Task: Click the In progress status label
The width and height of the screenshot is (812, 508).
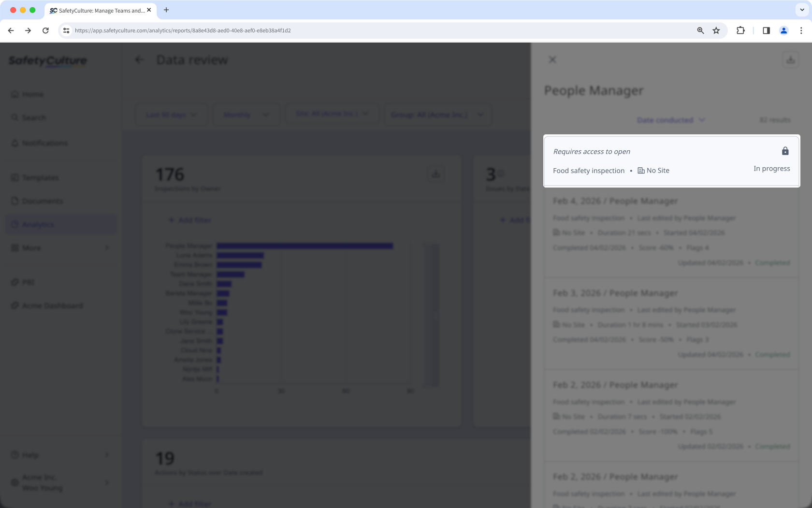Action: pyautogui.click(x=771, y=169)
